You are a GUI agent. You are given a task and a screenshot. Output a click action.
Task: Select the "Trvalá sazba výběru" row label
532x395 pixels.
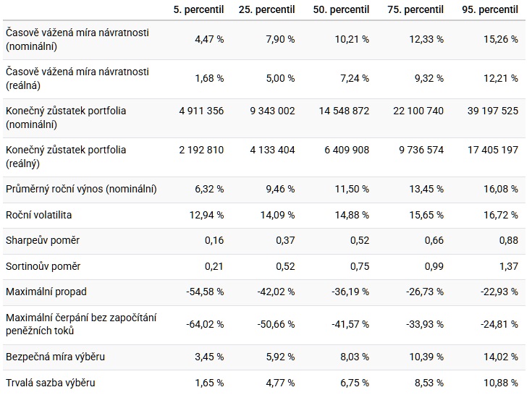pos(50,382)
